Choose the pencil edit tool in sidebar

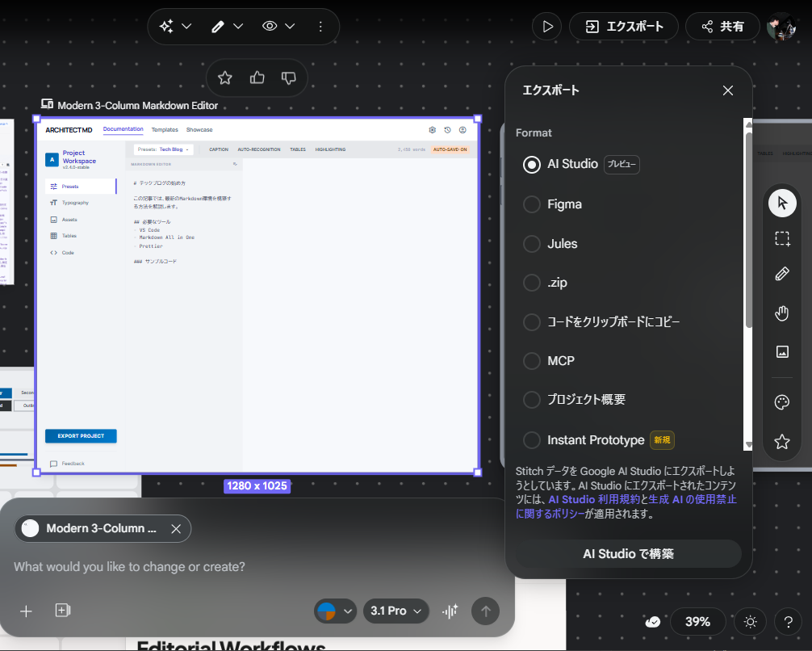coord(781,274)
